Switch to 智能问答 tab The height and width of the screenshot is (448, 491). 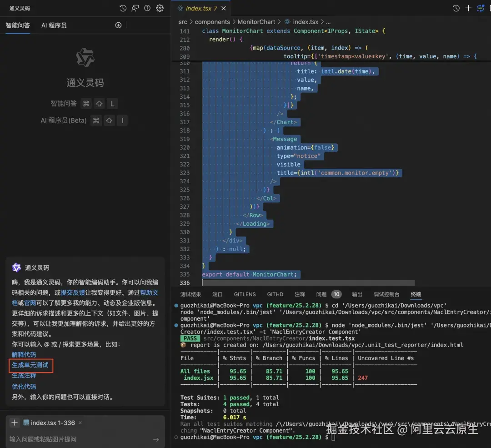pyautogui.click(x=18, y=25)
